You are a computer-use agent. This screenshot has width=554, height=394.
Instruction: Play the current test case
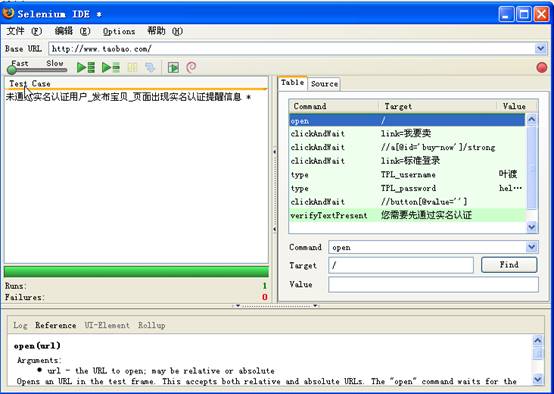[111, 67]
